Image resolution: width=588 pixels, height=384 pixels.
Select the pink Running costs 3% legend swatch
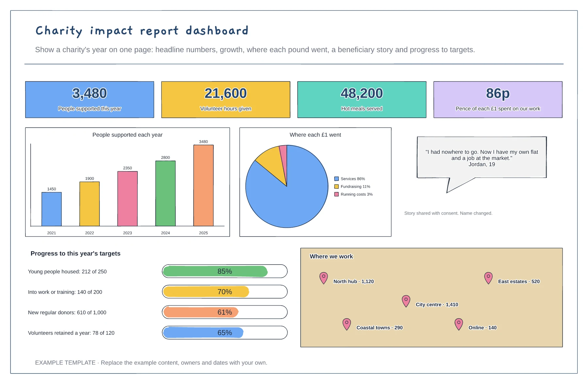[x=336, y=194]
